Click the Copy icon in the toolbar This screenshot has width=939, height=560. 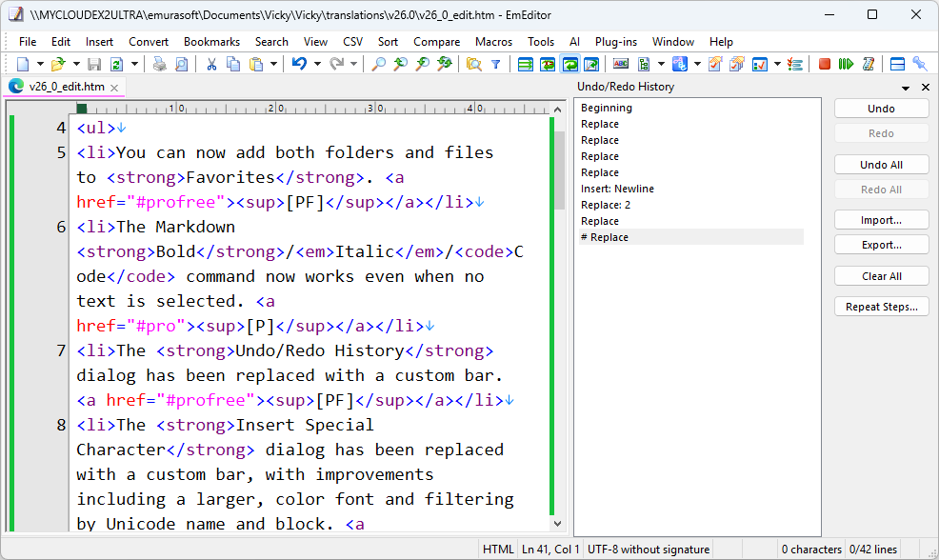pyautogui.click(x=233, y=64)
